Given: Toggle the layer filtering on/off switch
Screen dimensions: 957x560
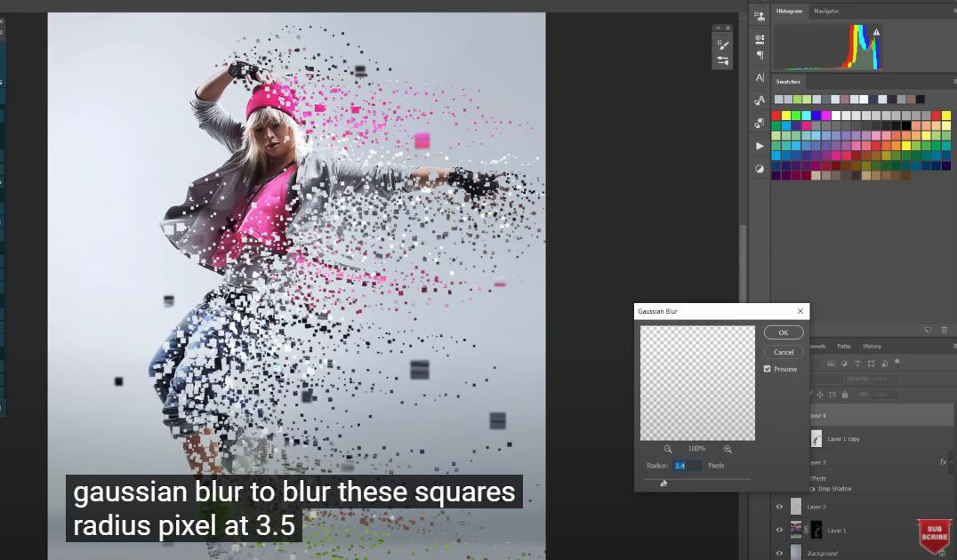Looking at the screenshot, I should pos(897,362).
